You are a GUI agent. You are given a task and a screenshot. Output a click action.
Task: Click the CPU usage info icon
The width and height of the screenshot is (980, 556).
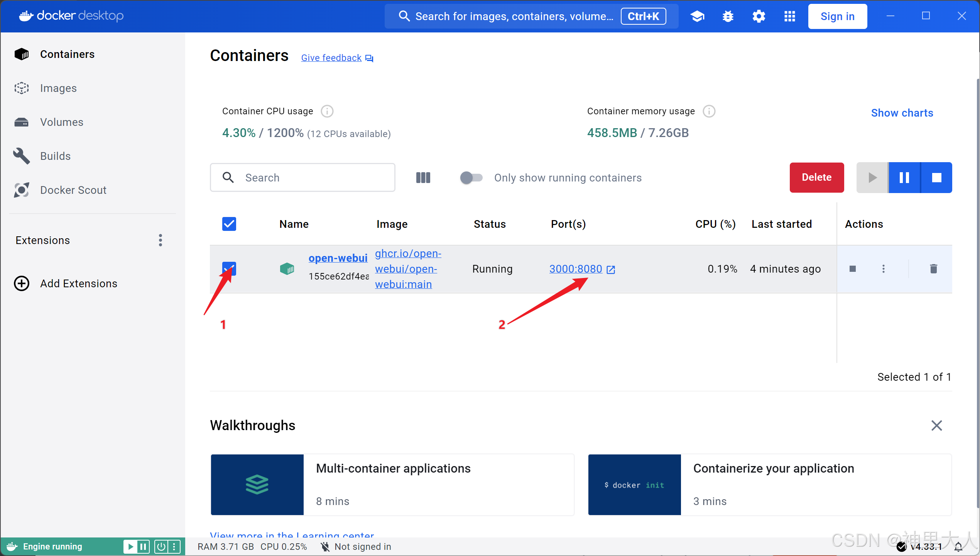coord(327,111)
